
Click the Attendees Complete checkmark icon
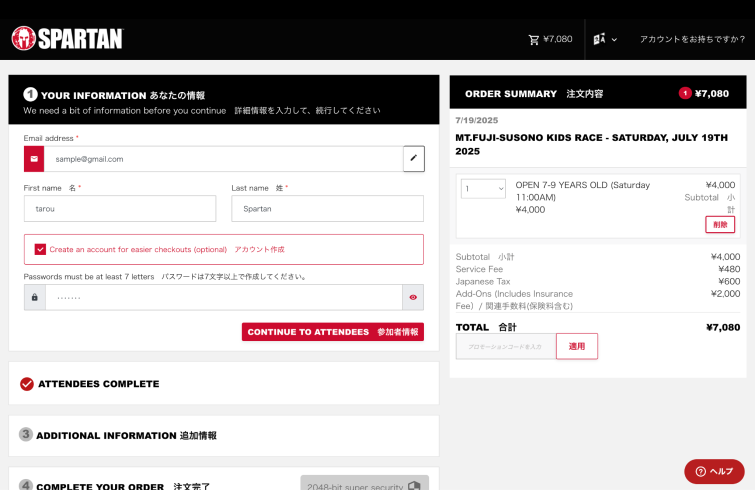pos(27,384)
